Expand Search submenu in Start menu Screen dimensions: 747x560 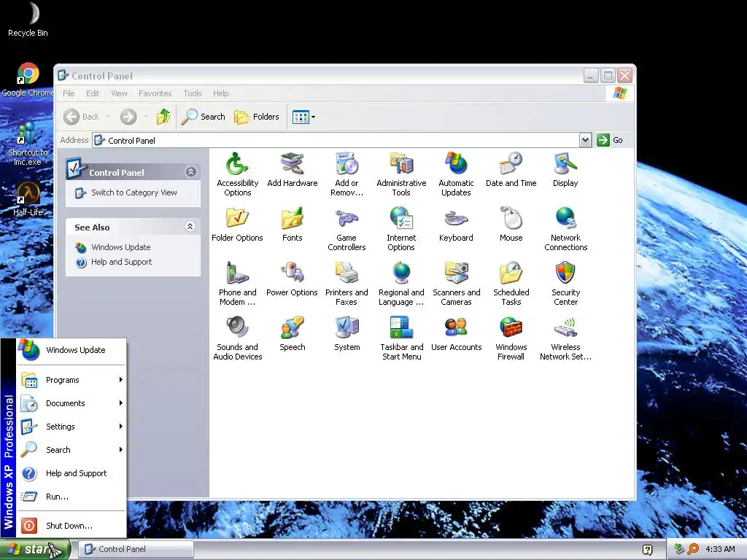click(71, 450)
